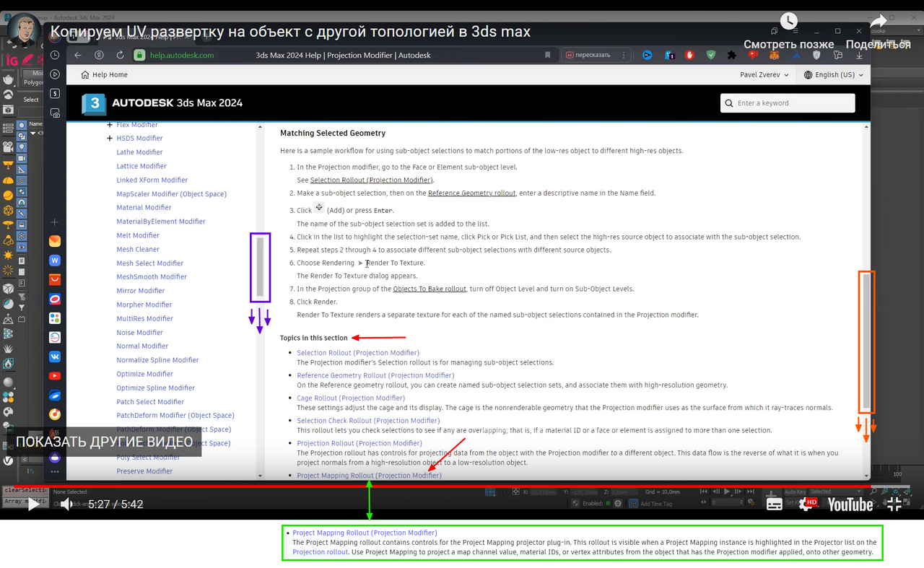Click the Watch Later clock icon

pyautogui.click(x=789, y=22)
